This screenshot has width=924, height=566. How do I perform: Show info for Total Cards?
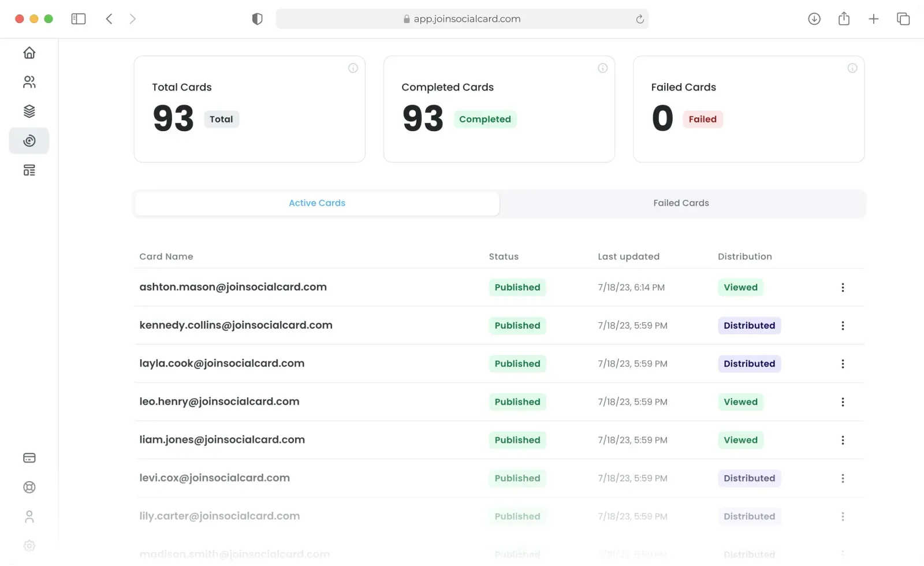click(353, 68)
